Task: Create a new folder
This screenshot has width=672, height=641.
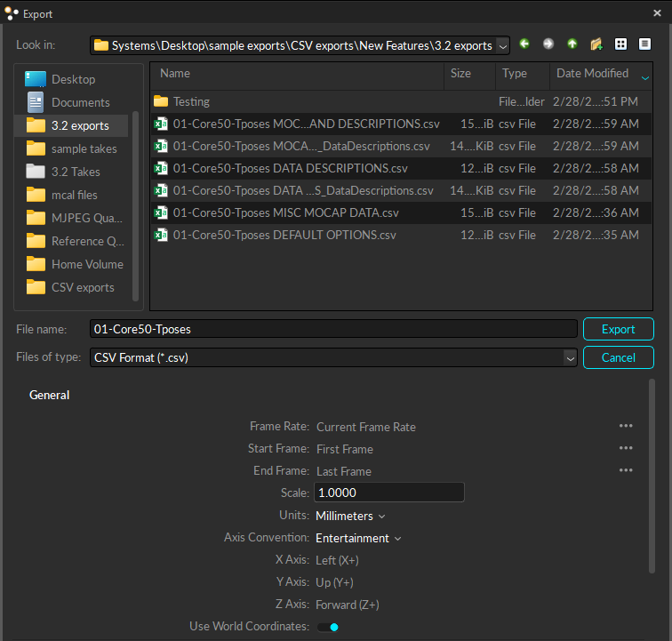Action: pos(596,44)
